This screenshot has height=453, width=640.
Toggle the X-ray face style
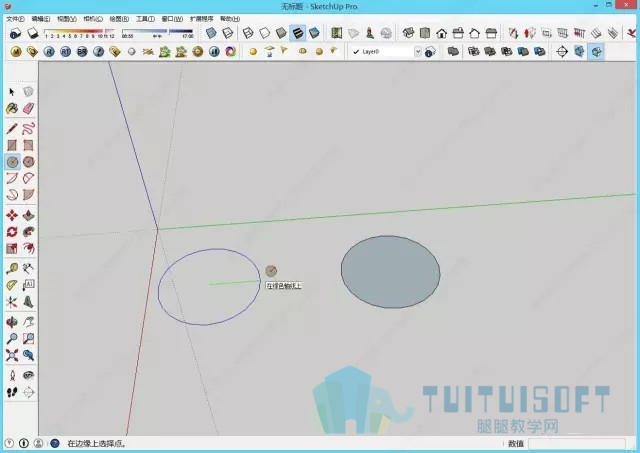[x=211, y=33]
